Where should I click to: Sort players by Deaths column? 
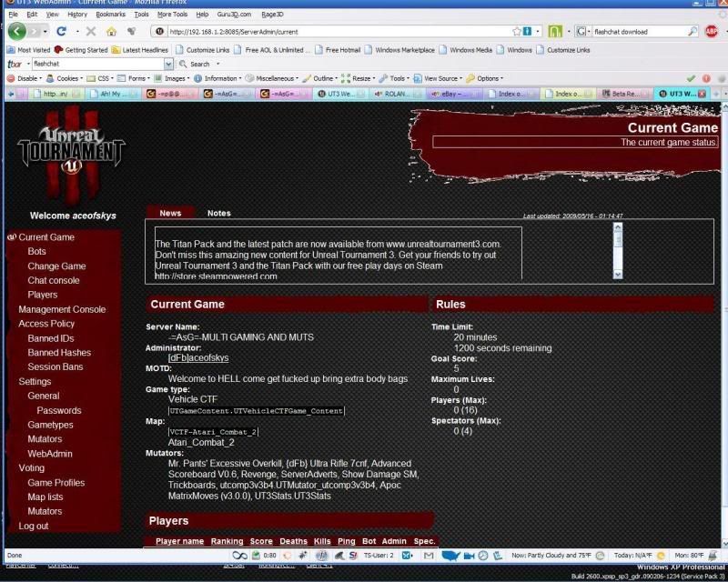[x=293, y=541]
